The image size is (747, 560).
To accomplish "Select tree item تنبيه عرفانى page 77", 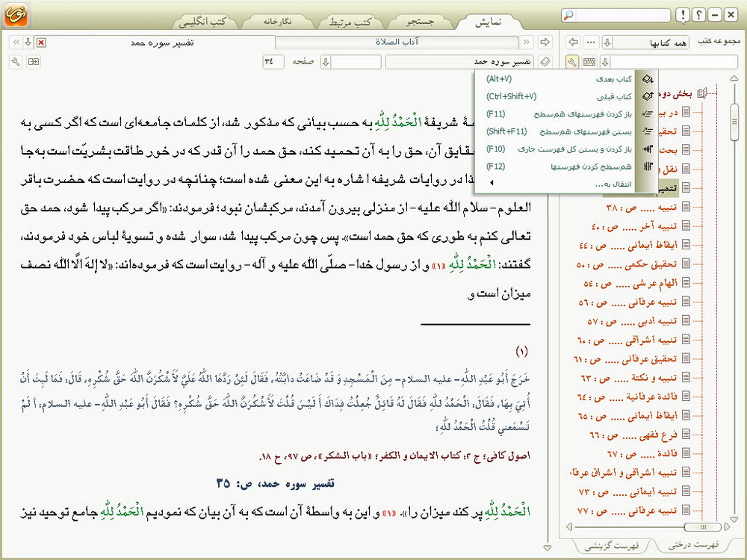I will click(627, 511).
